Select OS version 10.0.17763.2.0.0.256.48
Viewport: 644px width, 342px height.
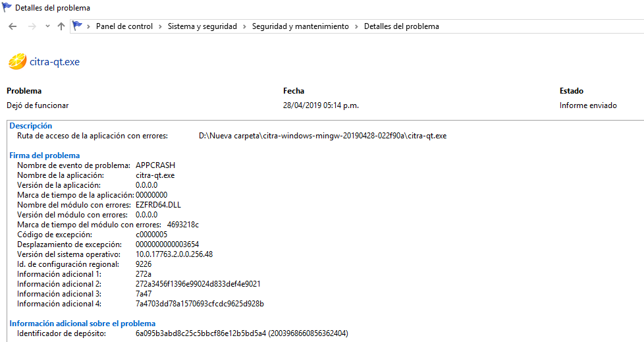174,254
